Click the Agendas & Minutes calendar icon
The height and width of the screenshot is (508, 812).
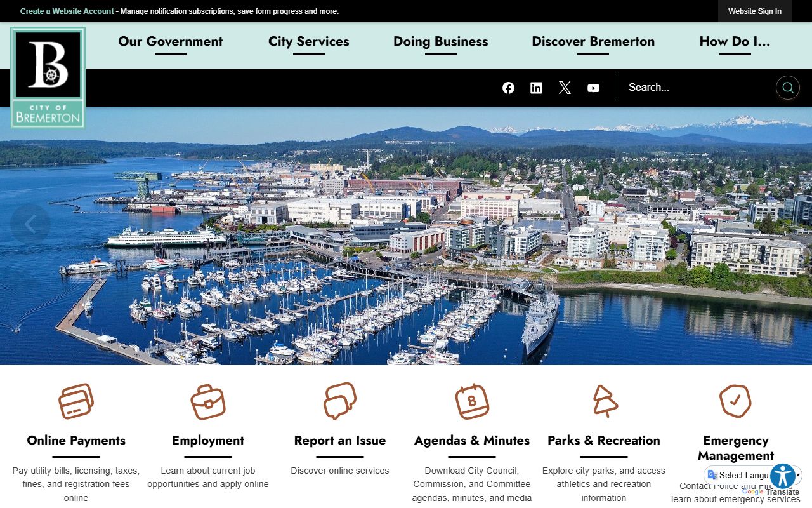(x=472, y=401)
